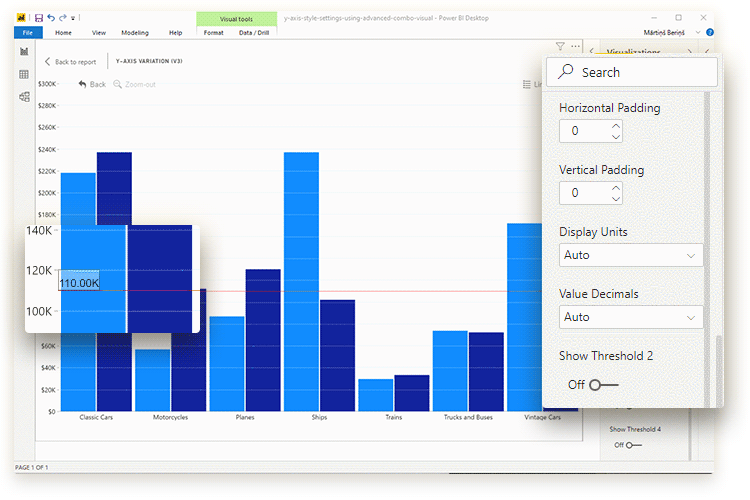Click the blue help question mark icon

pyautogui.click(x=710, y=32)
